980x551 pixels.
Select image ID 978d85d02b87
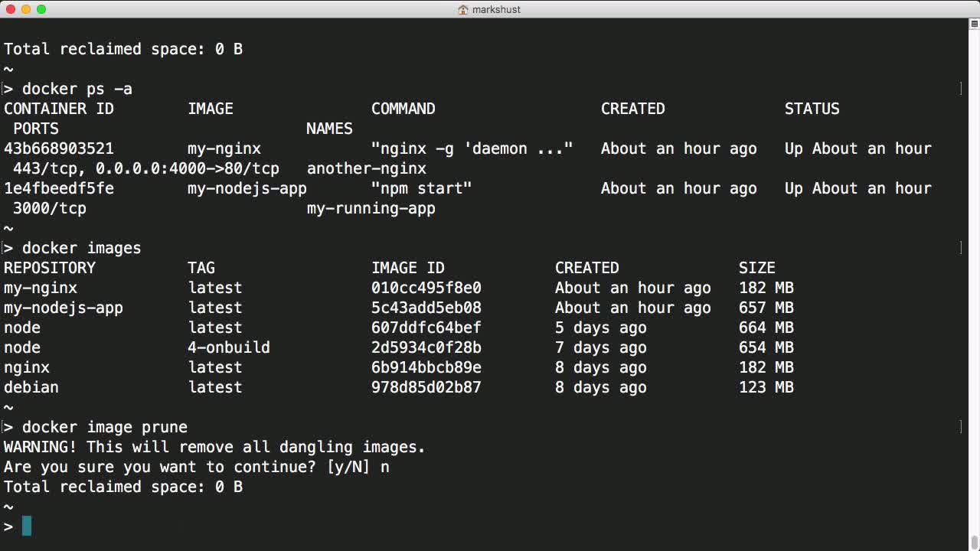pos(426,387)
